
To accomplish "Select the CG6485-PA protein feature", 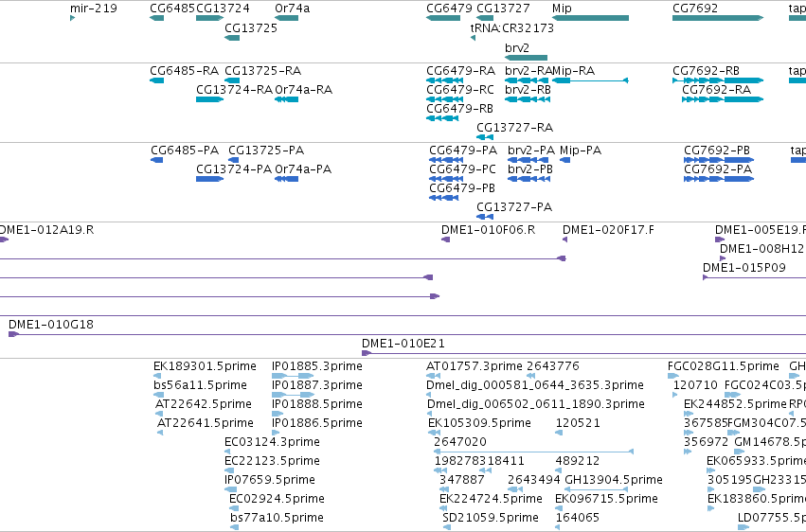I will coord(157,160).
